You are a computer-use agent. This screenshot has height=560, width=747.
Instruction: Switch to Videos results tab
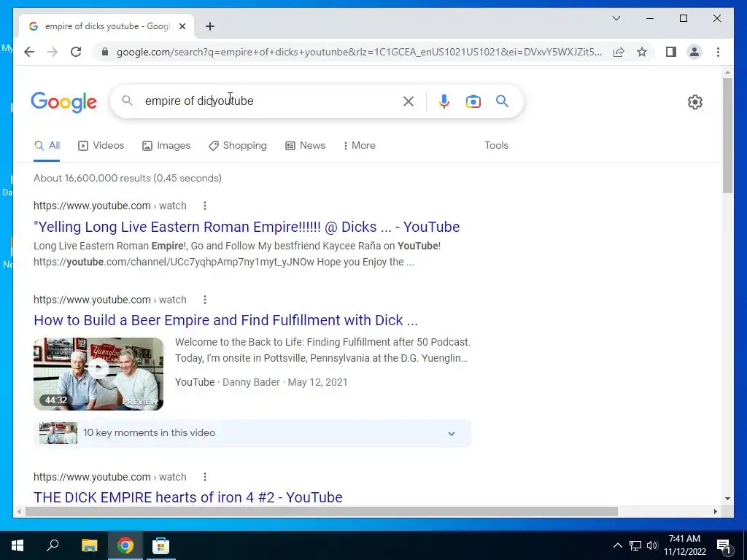coord(101,146)
